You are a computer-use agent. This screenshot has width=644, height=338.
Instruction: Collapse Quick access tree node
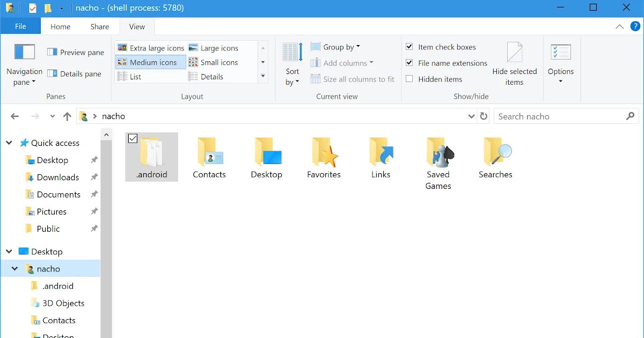9,143
